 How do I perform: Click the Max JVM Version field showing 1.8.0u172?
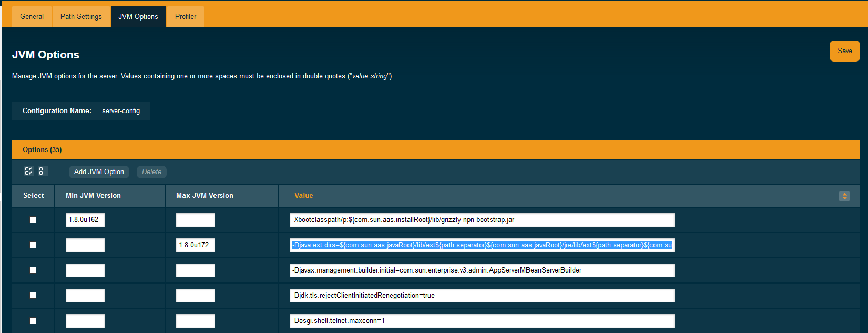click(x=196, y=245)
